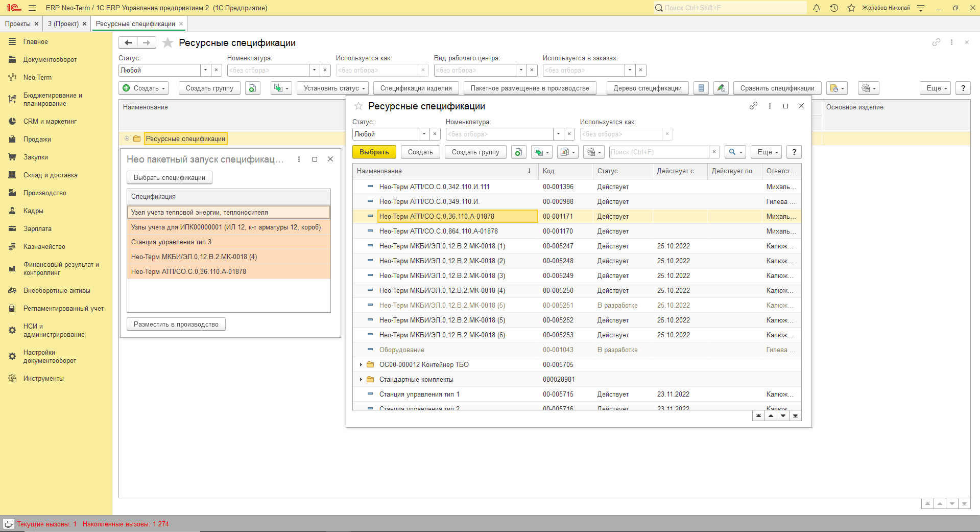Click Сравнить спецификации button

click(777, 88)
